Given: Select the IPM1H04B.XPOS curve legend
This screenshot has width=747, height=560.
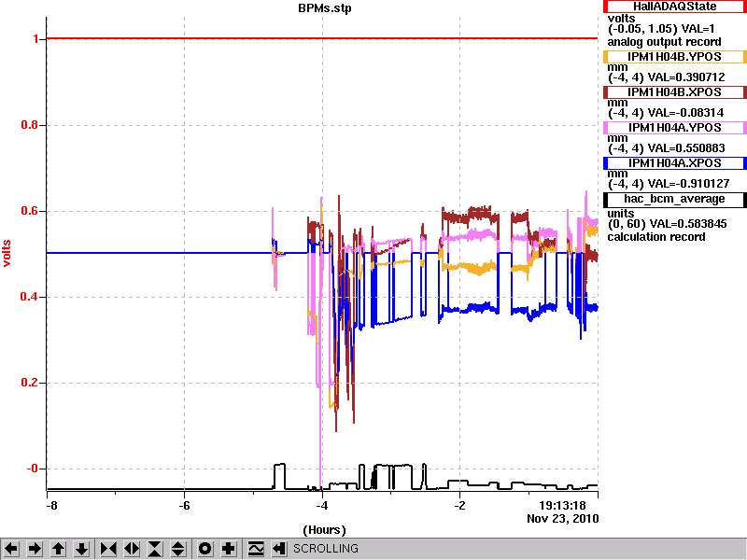Looking at the screenshot, I should [674, 91].
